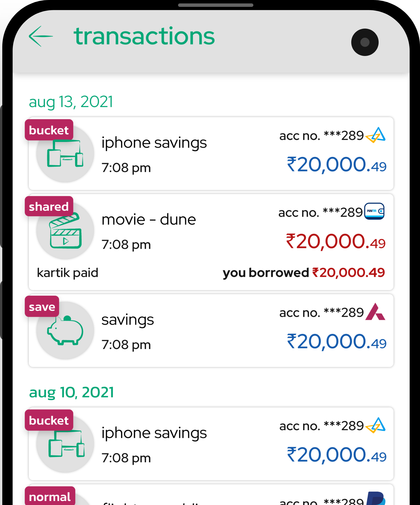Select the 'normal' tag at the bottom
The image size is (420, 505).
click(x=50, y=496)
